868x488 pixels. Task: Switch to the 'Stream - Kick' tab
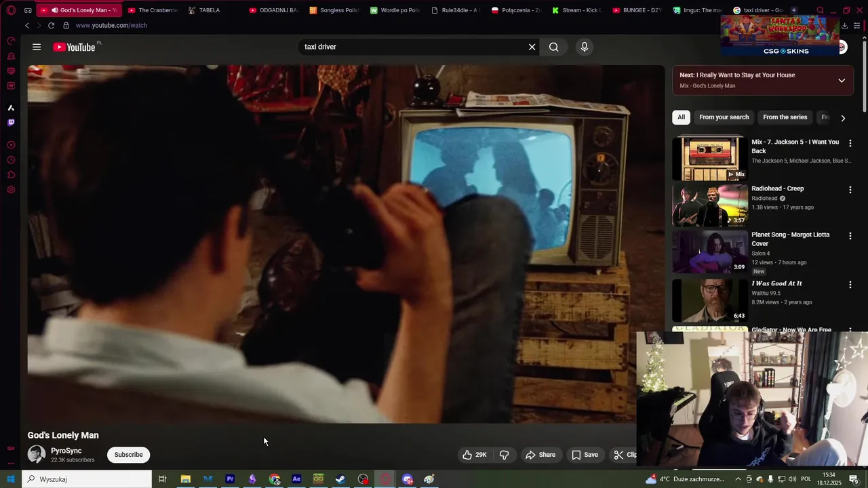pyautogui.click(x=576, y=10)
